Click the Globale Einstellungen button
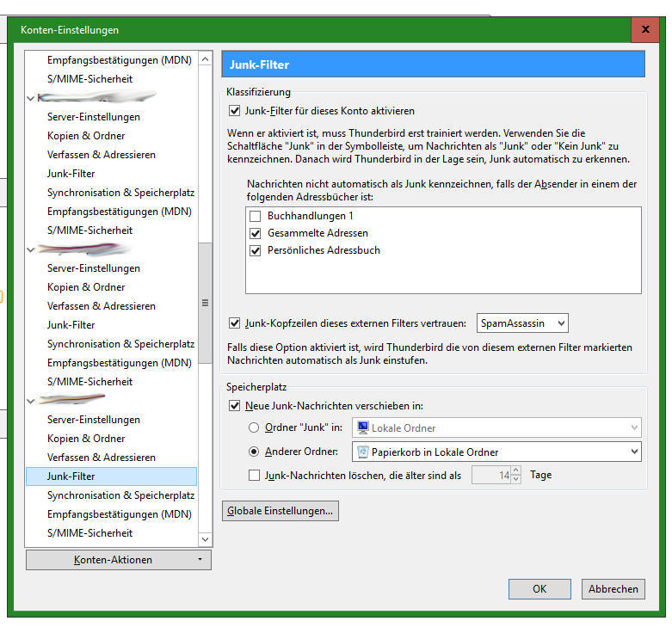Viewport: 672px width, 627px height. (x=281, y=511)
